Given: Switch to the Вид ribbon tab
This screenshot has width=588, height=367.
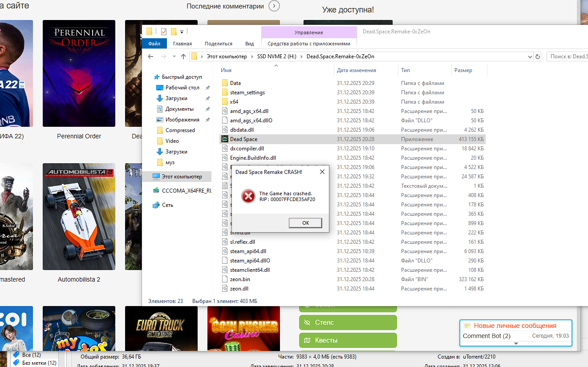Looking at the screenshot, I should pyautogui.click(x=249, y=44).
